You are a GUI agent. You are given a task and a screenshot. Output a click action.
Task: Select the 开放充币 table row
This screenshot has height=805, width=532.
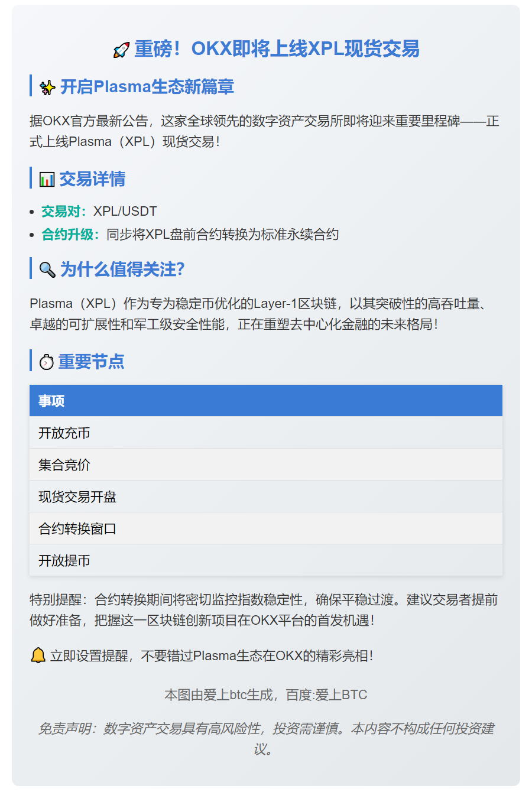pos(64,433)
